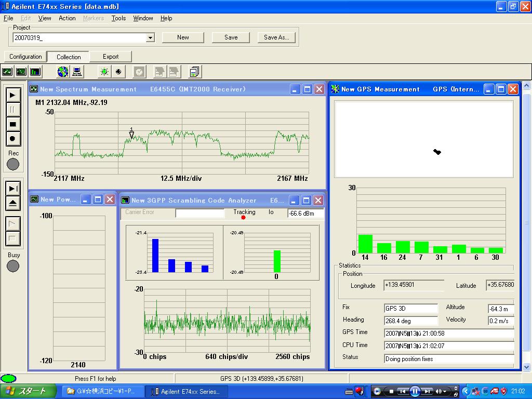Click the Carrier Error value field
Viewport: 532px width, 399px height.
[200, 213]
